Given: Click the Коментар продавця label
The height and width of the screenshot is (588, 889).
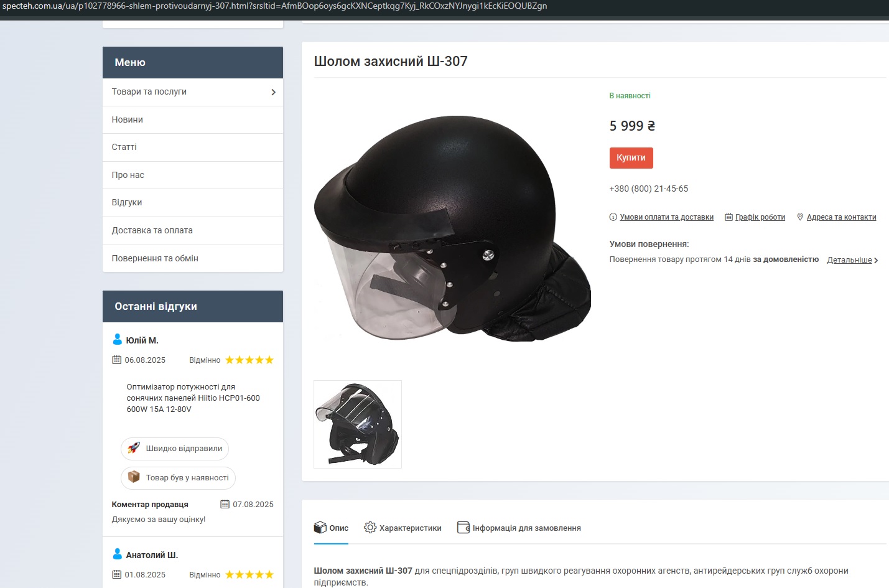Looking at the screenshot, I should 150,505.
